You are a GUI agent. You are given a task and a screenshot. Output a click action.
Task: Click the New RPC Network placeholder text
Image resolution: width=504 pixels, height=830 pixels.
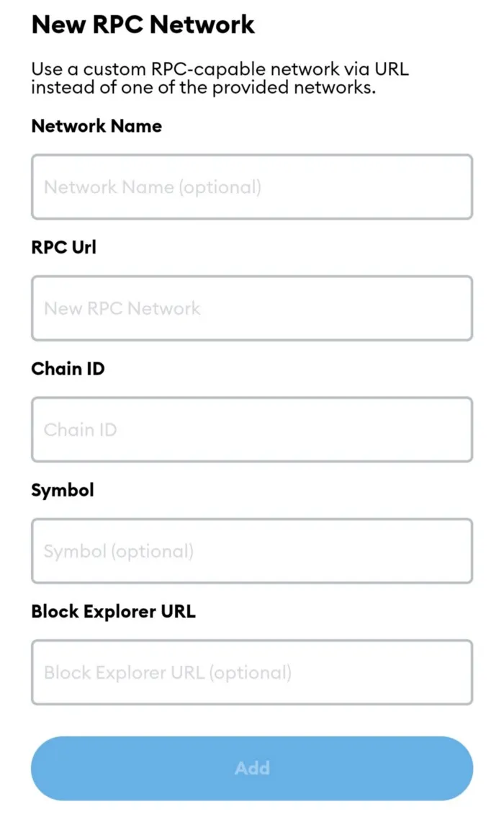(122, 308)
